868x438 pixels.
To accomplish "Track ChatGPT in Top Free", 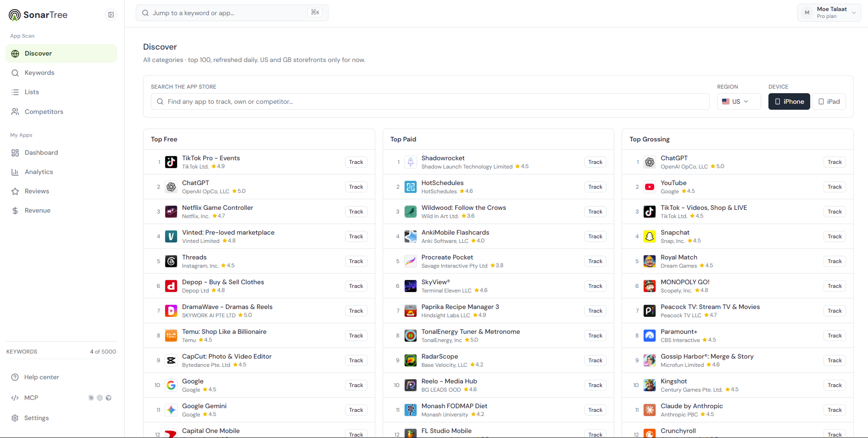I will [356, 187].
